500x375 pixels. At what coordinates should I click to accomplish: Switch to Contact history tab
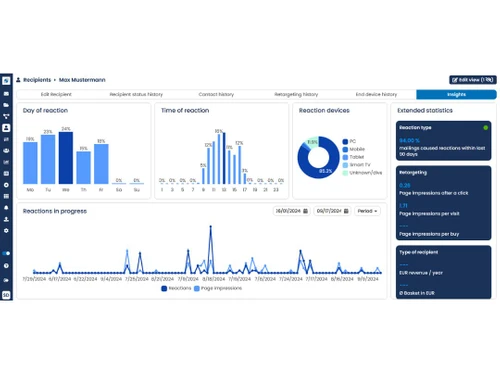tap(216, 94)
